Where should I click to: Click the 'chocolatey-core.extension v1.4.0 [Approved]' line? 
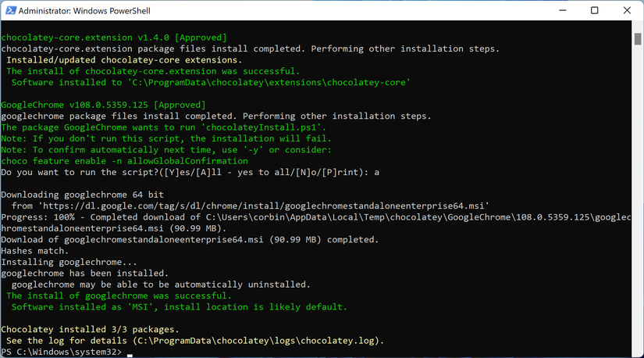tap(114, 38)
